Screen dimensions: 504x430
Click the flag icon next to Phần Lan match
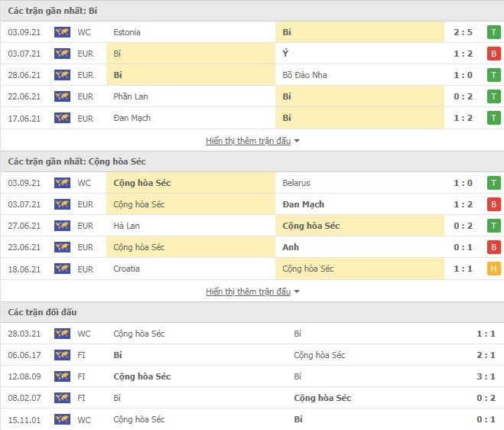coord(62,96)
